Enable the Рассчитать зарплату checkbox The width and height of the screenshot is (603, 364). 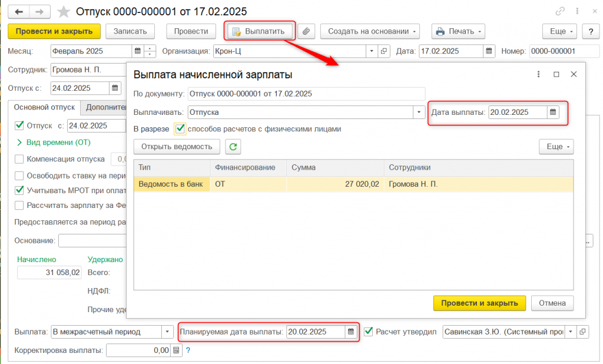19,205
